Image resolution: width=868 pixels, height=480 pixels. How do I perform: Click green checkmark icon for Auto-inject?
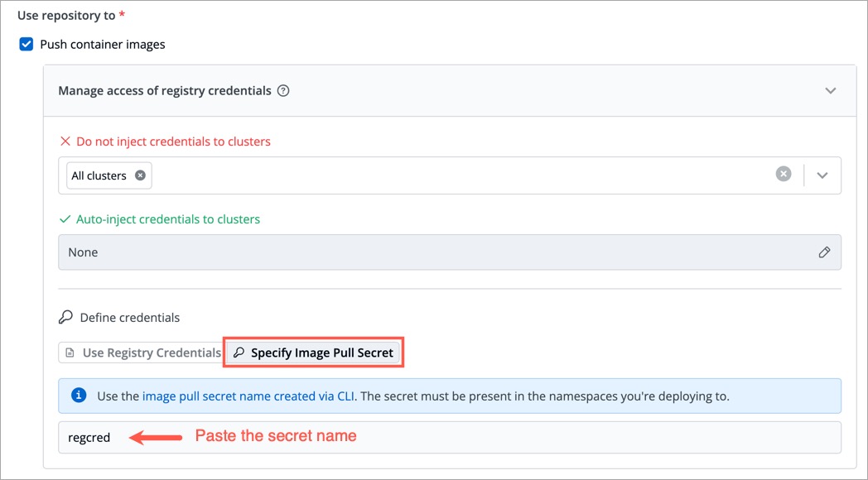(65, 219)
